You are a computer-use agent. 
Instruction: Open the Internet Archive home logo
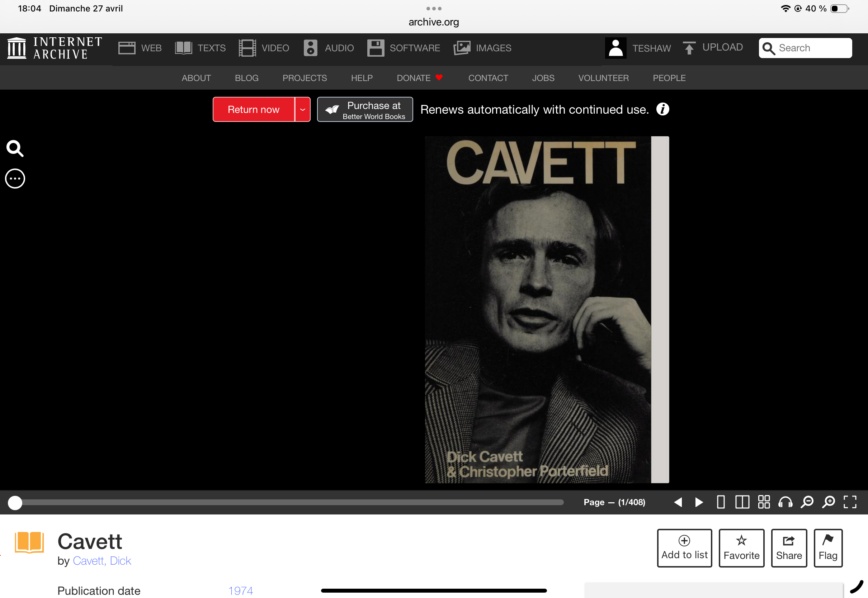click(x=55, y=48)
